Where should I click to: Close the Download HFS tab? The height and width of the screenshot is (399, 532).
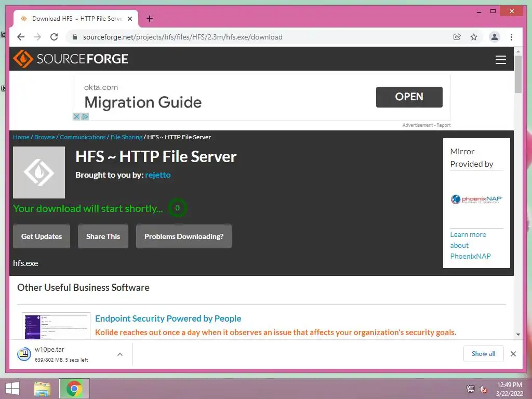tap(129, 19)
